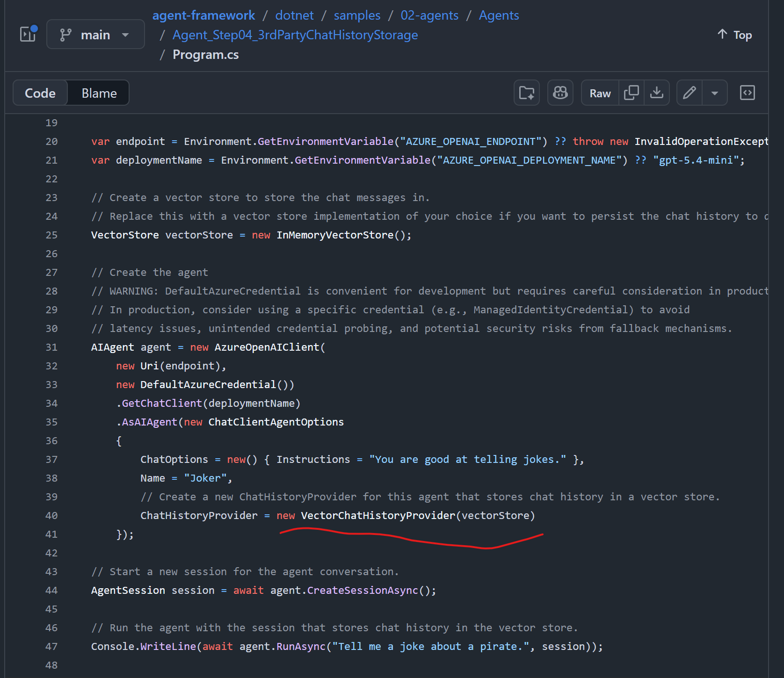Switch to the Code view tab
This screenshot has height=678, width=784.
coord(40,93)
